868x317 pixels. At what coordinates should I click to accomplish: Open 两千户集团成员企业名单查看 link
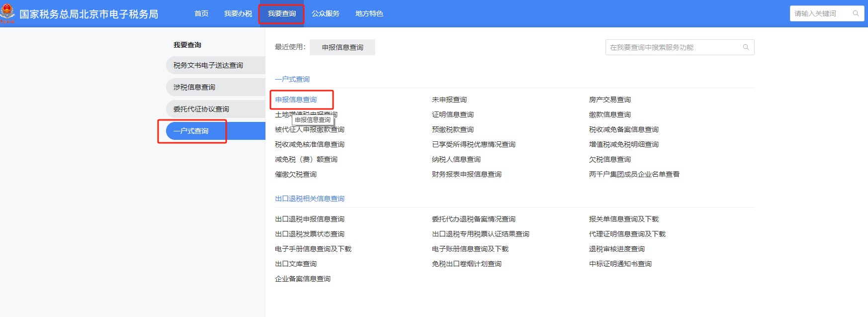coord(634,174)
